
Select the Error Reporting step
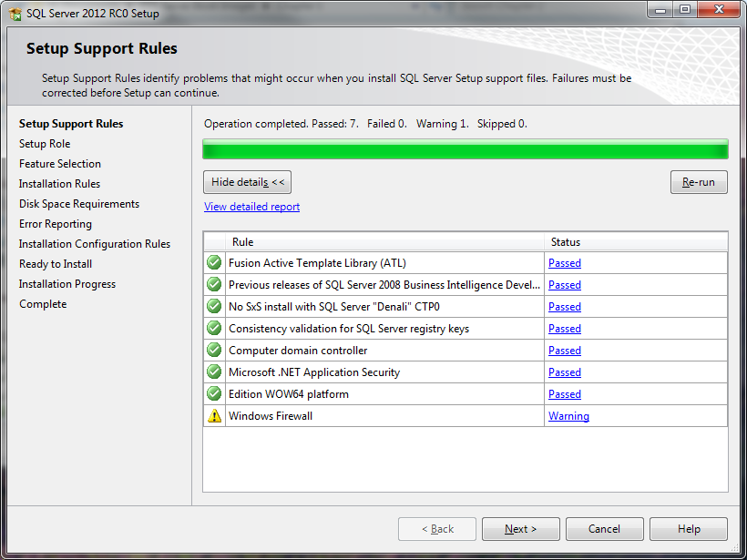coord(56,224)
